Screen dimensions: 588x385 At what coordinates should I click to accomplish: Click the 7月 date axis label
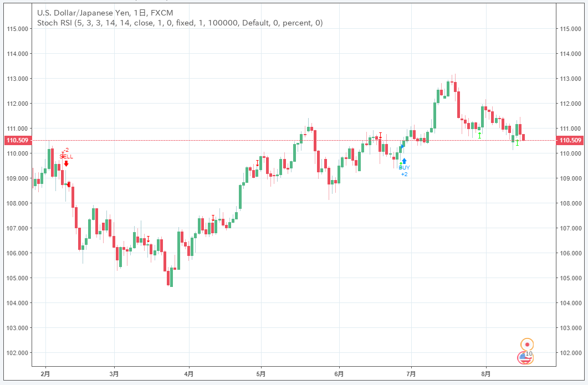pyautogui.click(x=411, y=374)
